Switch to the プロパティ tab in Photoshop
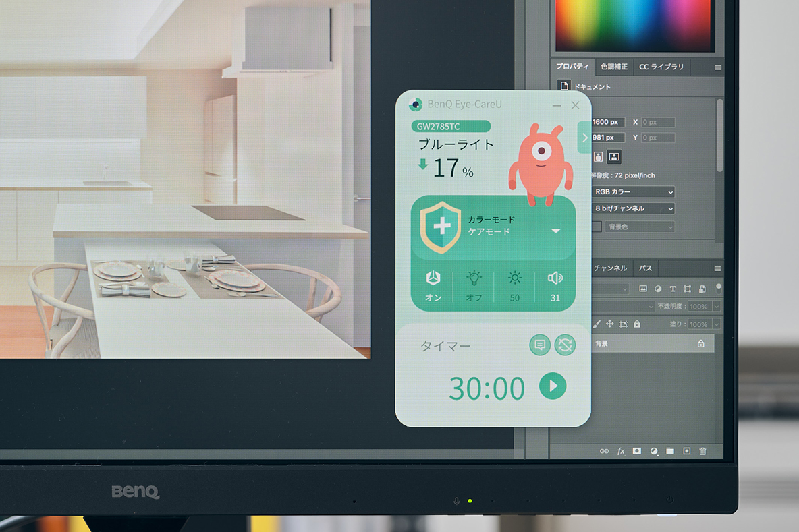This screenshot has width=799, height=532. coord(572,67)
